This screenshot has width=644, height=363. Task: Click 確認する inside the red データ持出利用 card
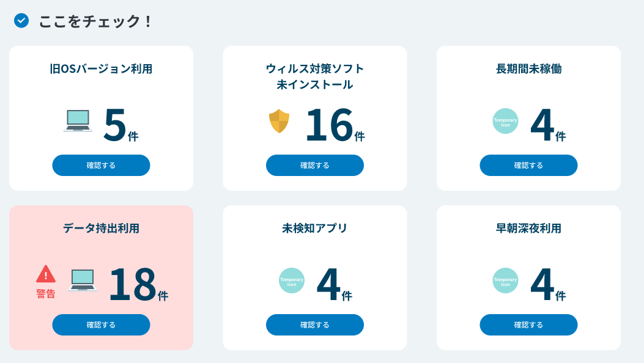point(101,324)
